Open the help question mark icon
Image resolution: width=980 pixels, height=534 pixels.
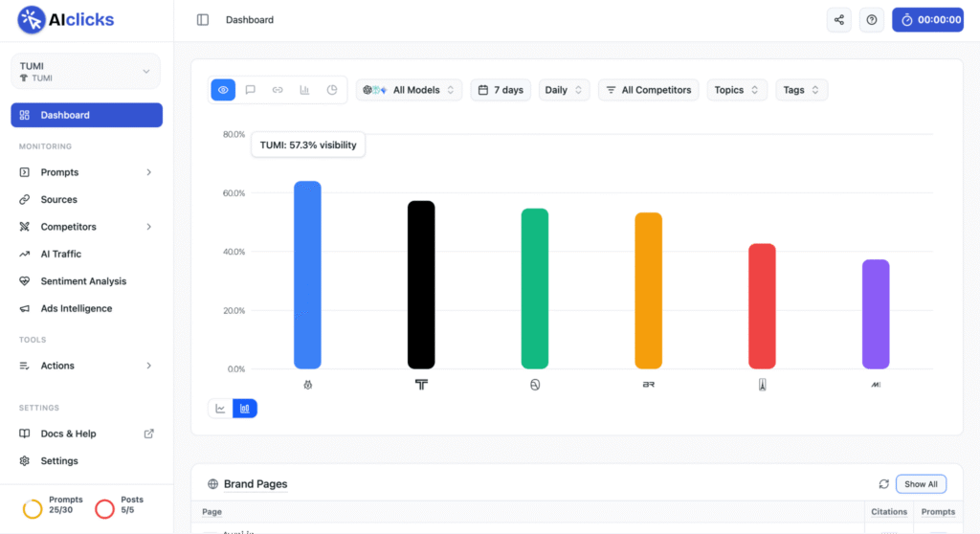871,20
